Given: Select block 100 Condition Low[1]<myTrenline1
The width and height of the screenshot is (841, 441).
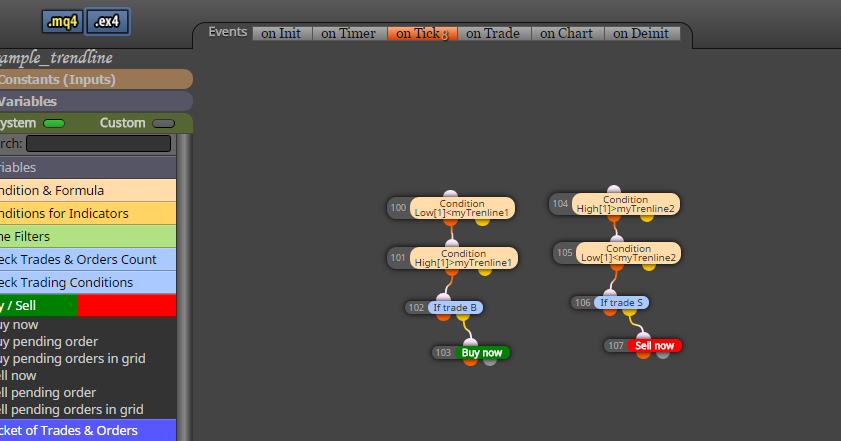Looking at the screenshot, I should coord(462,208).
